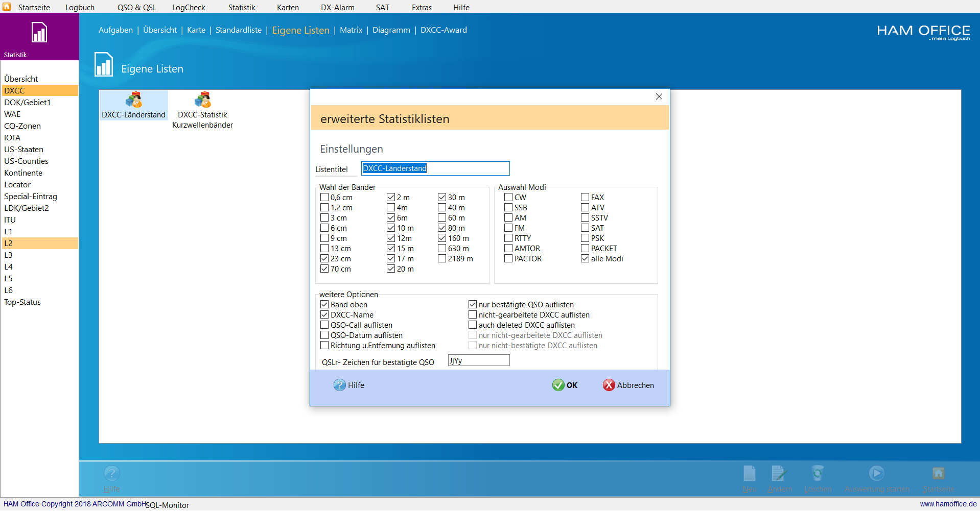Open the DX-Alarm menu
Image resolution: width=980 pixels, height=511 pixels.
click(338, 7)
